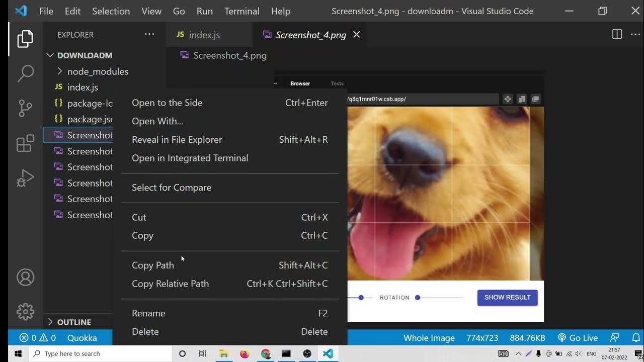Open the Search view icon
Image resolution: width=644 pixels, height=362 pixels.
(25, 73)
